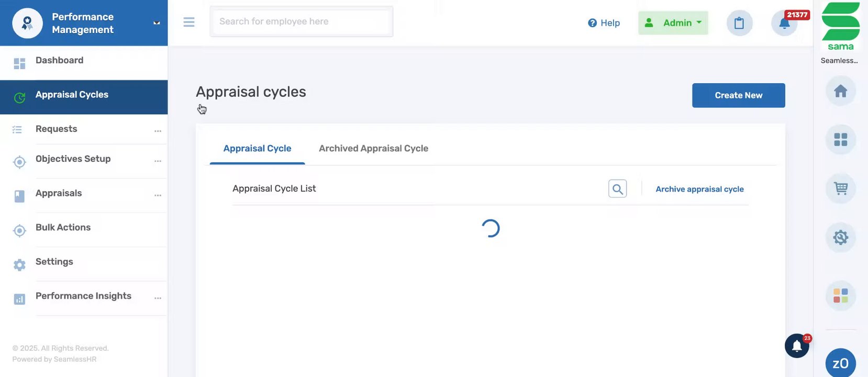Open the apps grid icon in right rail
Viewport: 868px width, 377px height.
click(x=840, y=140)
